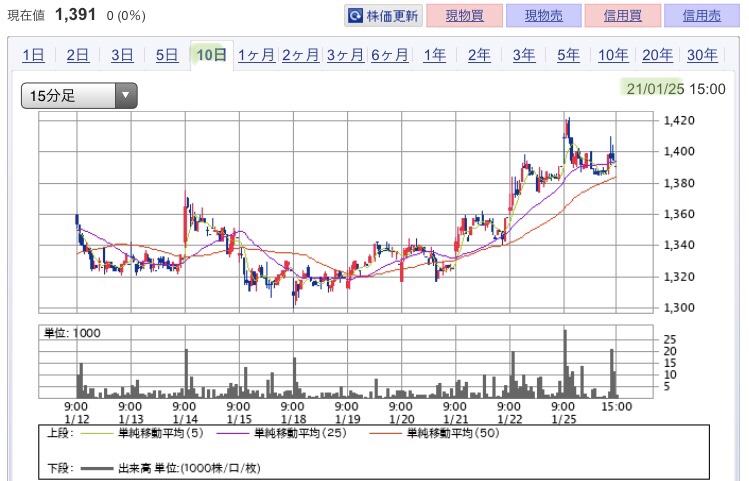This screenshot has height=481, width=749.
Task: Click the 1,340 price axis label
Action: 679,245
